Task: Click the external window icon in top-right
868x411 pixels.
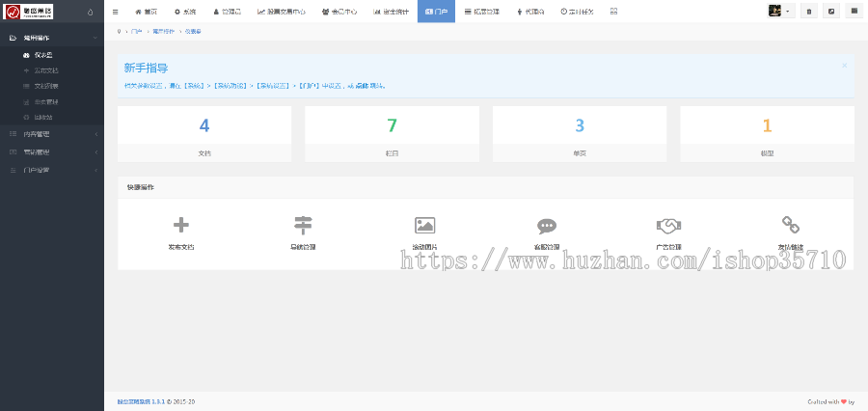Action: pyautogui.click(x=831, y=11)
